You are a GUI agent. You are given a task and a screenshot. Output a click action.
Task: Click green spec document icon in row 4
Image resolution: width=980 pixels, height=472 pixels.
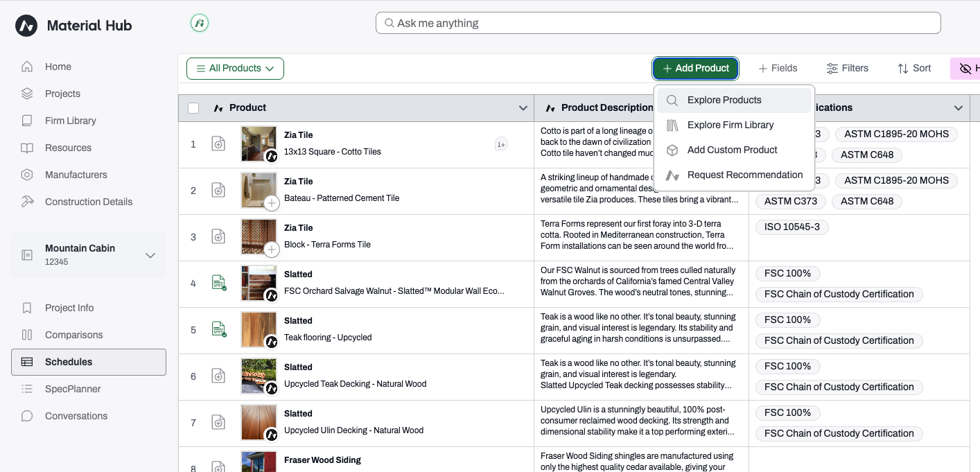[218, 283]
